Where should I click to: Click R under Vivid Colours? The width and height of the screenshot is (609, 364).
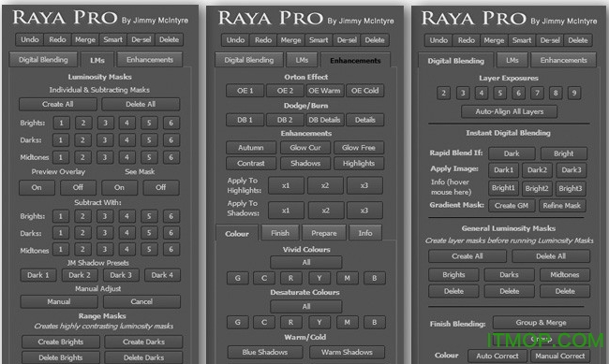point(290,278)
